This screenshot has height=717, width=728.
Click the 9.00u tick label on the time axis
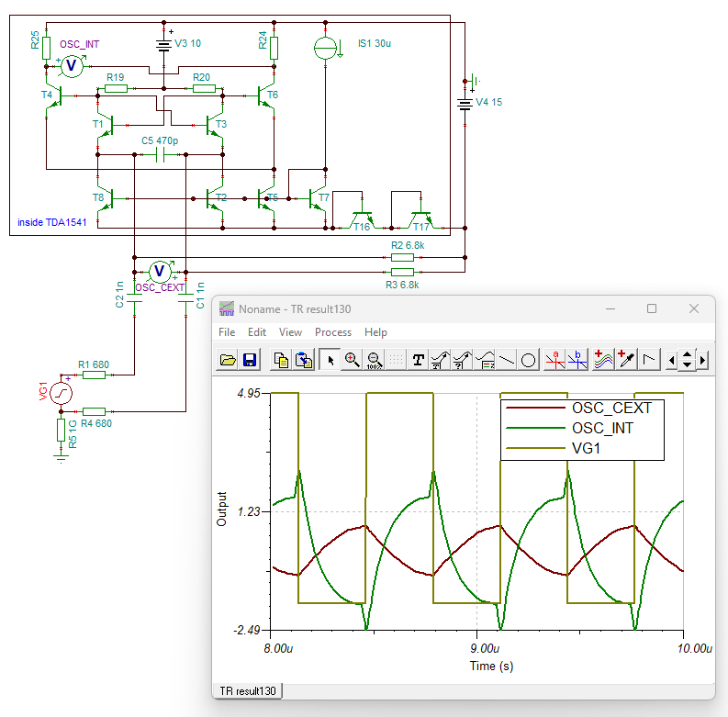pos(485,648)
